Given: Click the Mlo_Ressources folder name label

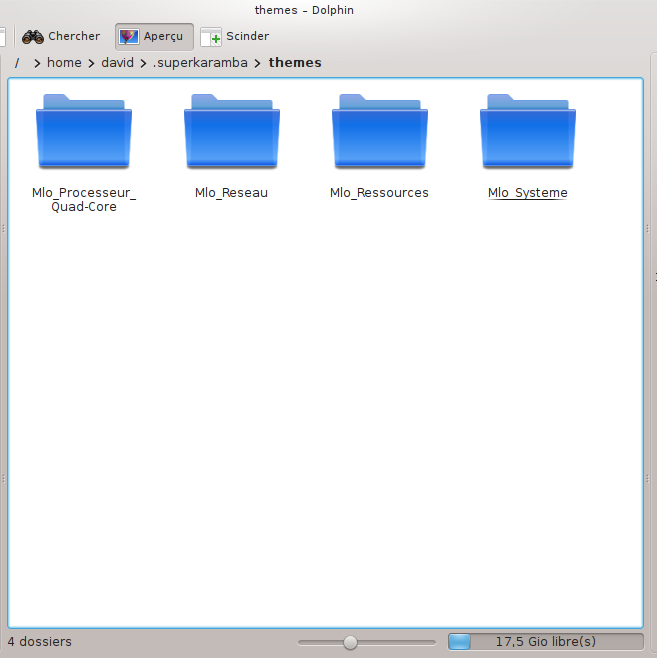Looking at the screenshot, I should (x=379, y=193).
